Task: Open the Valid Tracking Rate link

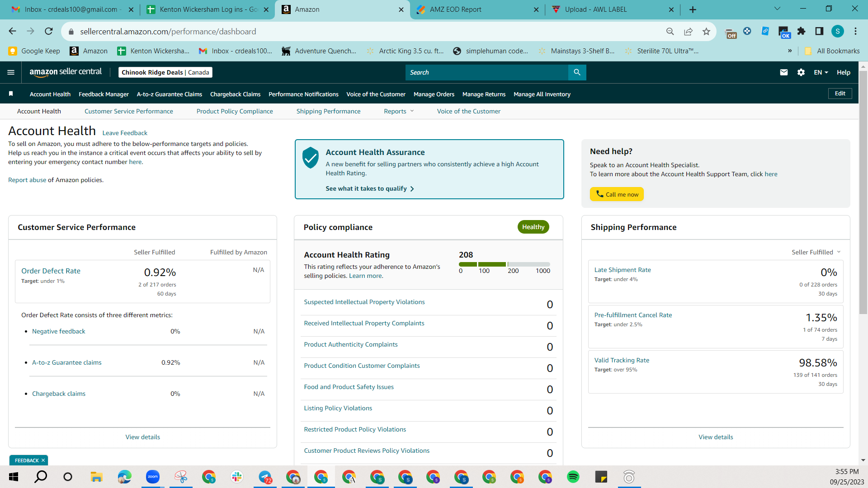Action: pos(622,360)
